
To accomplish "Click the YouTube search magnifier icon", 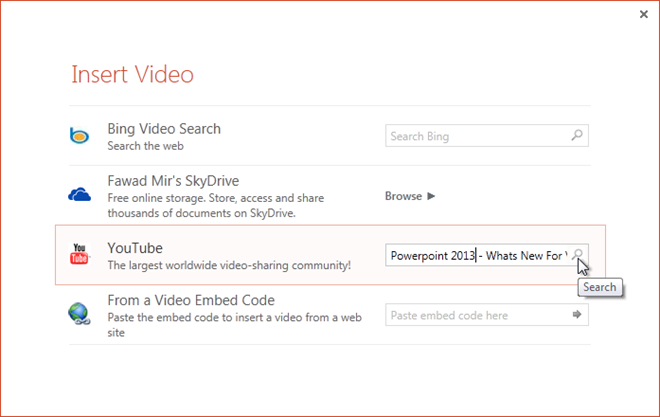I will (x=578, y=254).
